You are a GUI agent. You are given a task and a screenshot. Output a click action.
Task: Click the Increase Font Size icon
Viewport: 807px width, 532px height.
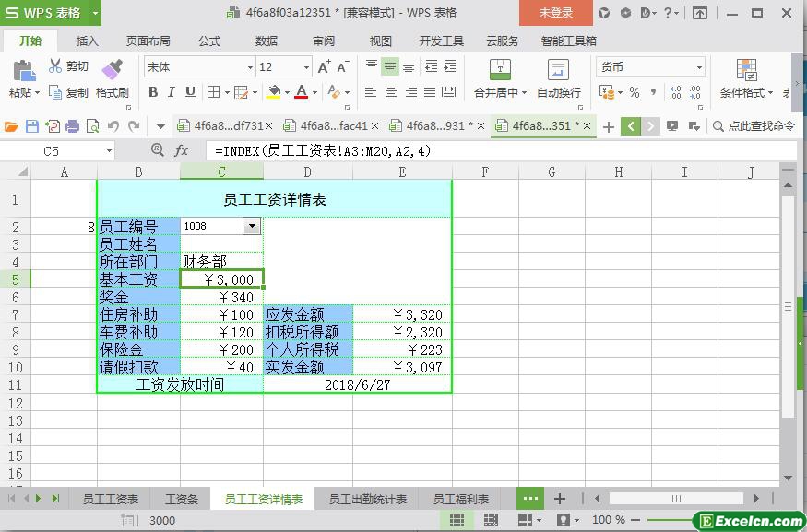click(x=324, y=67)
